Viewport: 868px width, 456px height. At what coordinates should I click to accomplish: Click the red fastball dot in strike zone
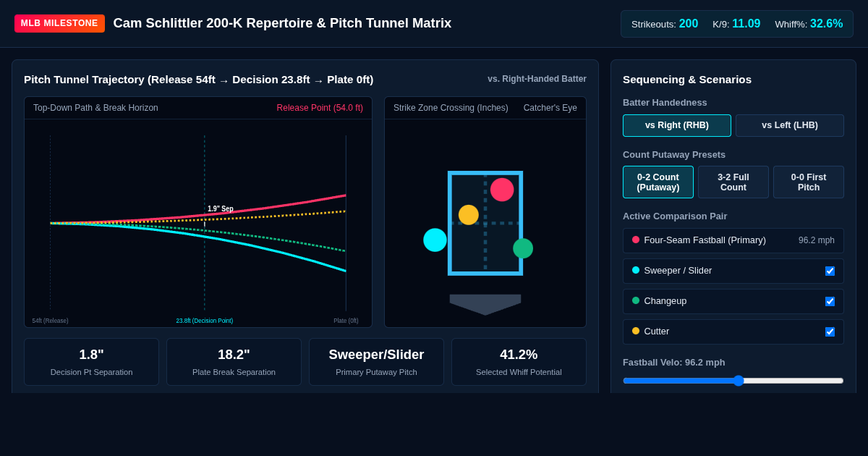click(x=502, y=190)
